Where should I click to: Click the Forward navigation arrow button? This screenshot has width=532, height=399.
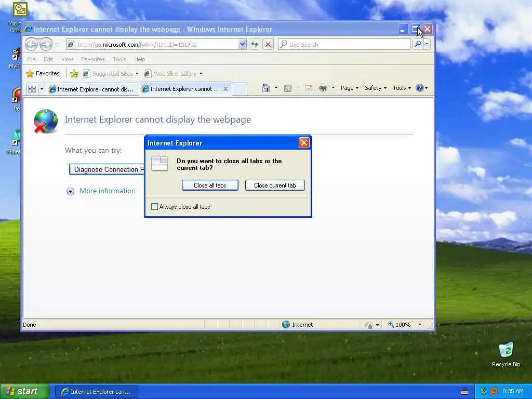click(x=46, y=44)
